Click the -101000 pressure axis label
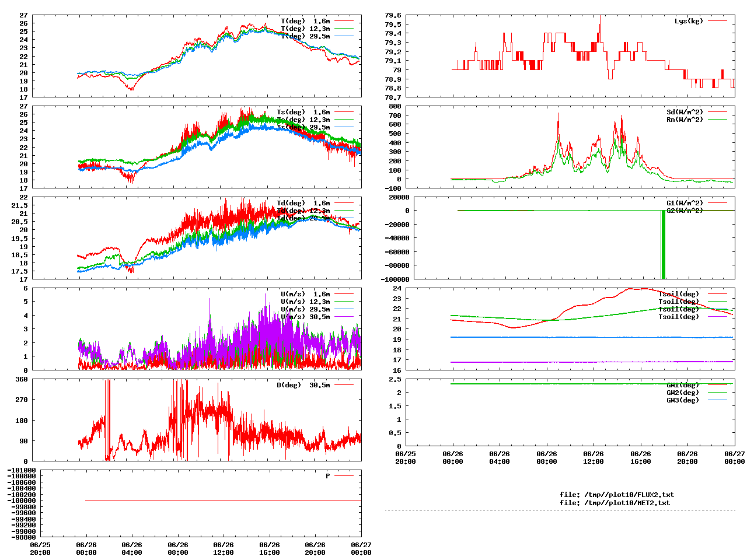 22,470
